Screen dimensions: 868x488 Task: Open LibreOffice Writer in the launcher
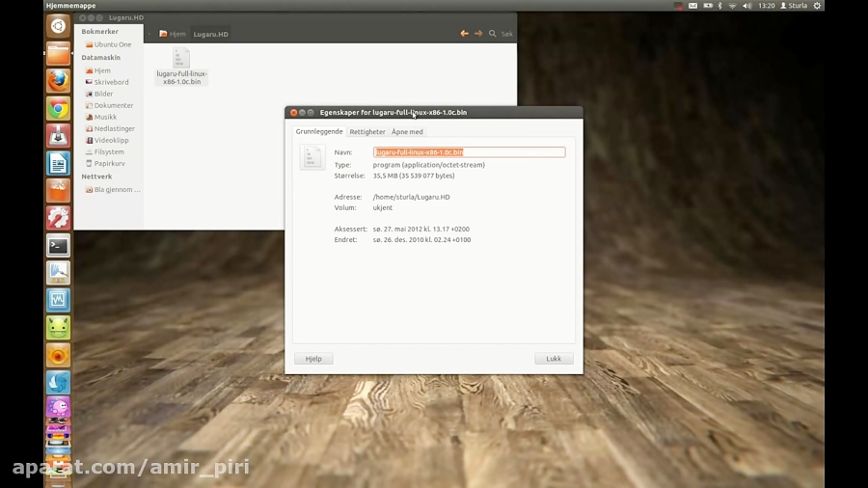pyautogui.click(x=58, y=163)
